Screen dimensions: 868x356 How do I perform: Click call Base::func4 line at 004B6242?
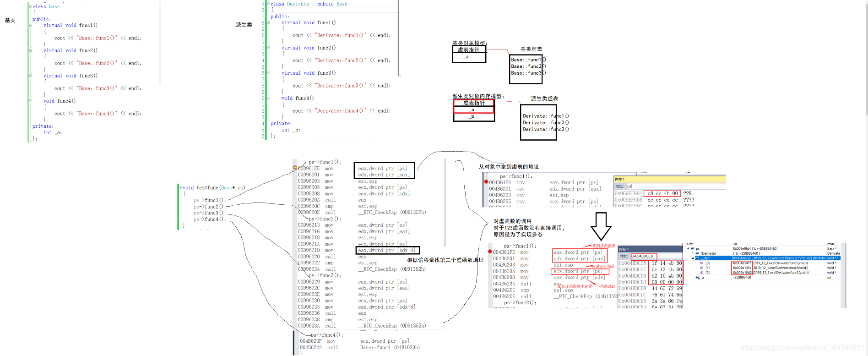coord(360,347)
